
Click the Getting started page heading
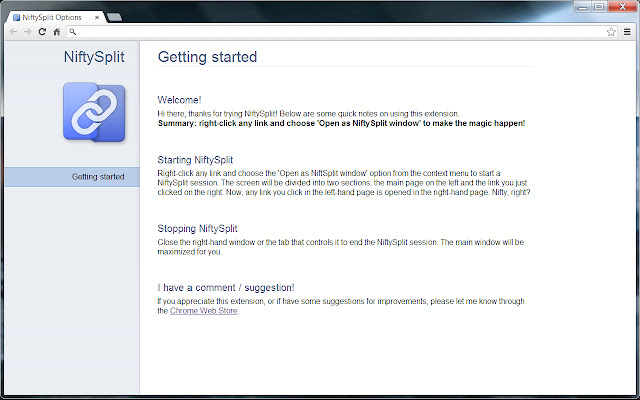(x=207, y=57)
